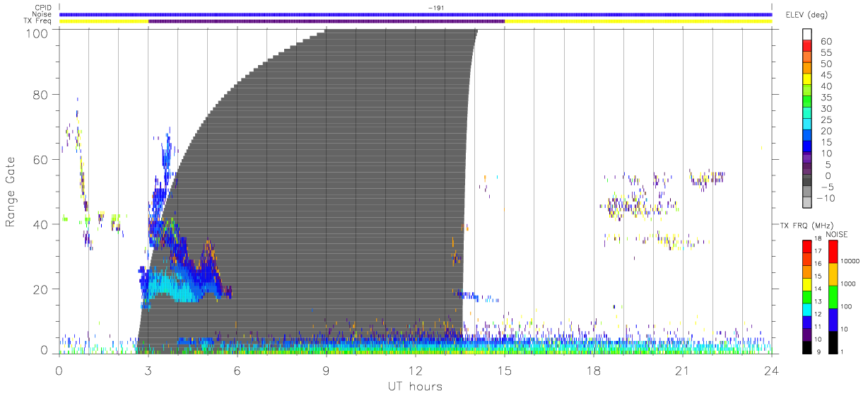868x401 pixels.
Task: Click the '15' tick on UT hours axis
Action: click(x=504, y=371)
